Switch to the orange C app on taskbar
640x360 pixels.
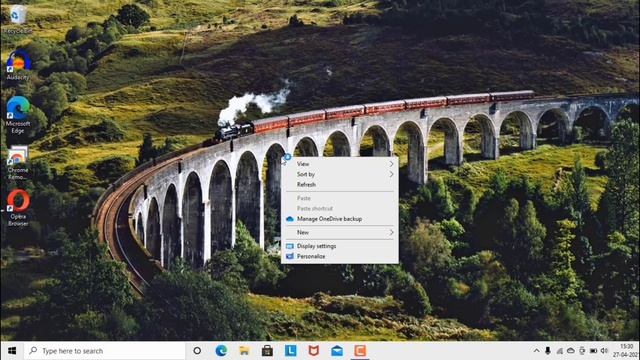tap(360, 351)
